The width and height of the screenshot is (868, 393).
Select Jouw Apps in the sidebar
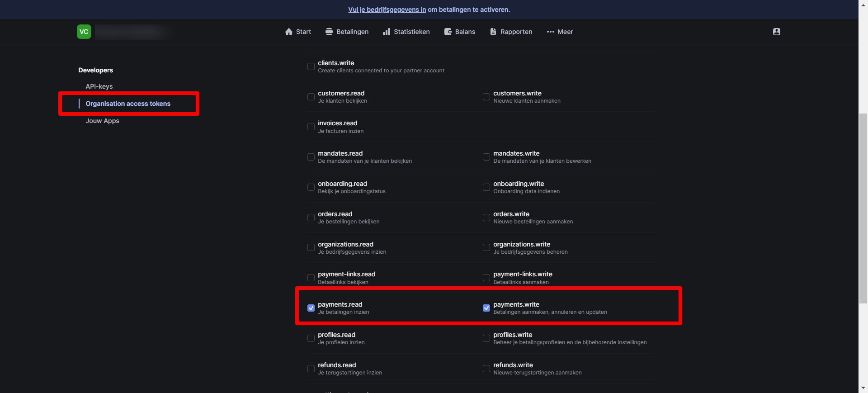point(102,121)
